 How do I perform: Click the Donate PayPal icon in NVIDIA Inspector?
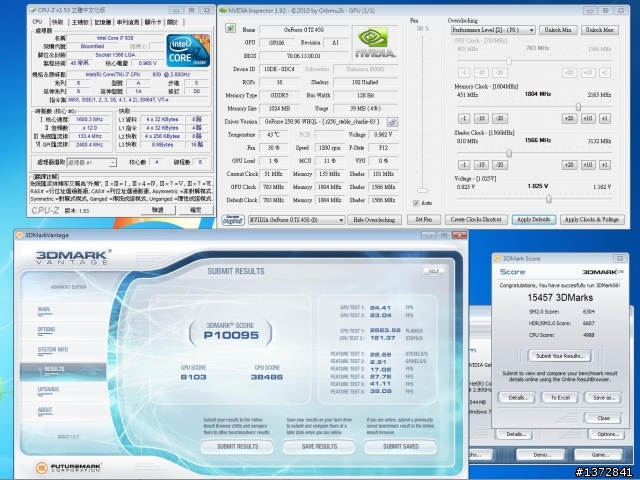click(x=233, y=220)
